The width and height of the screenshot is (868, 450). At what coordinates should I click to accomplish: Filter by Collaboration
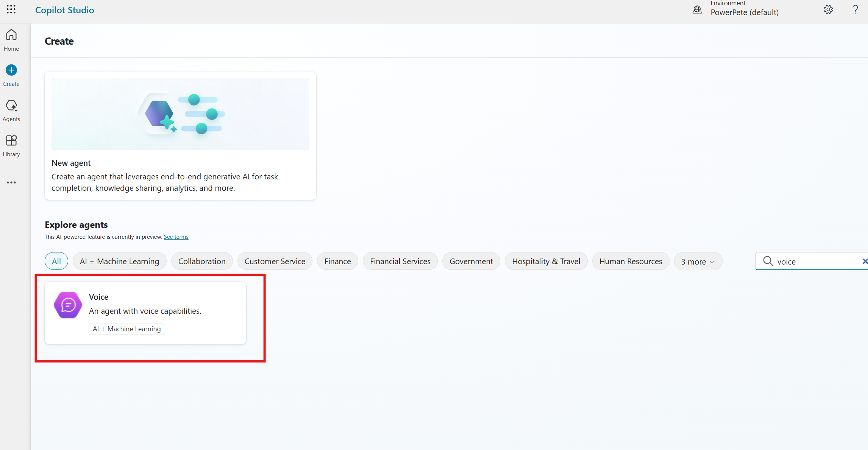point(202,261)
